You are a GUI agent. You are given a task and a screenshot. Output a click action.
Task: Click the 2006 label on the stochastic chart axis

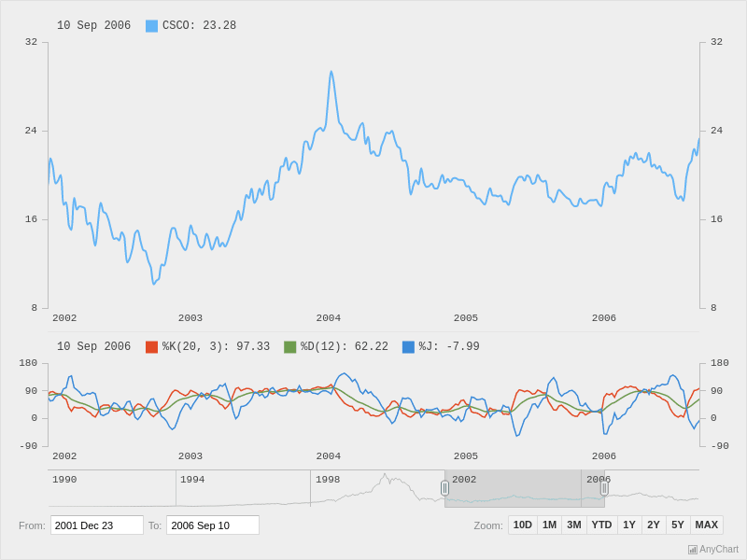tap(603, 456)
